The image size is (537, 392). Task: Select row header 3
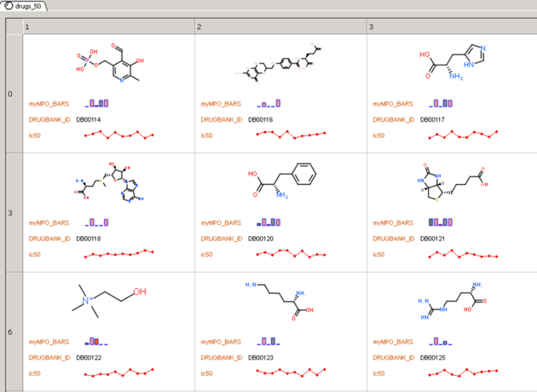(x=10, y=213)
